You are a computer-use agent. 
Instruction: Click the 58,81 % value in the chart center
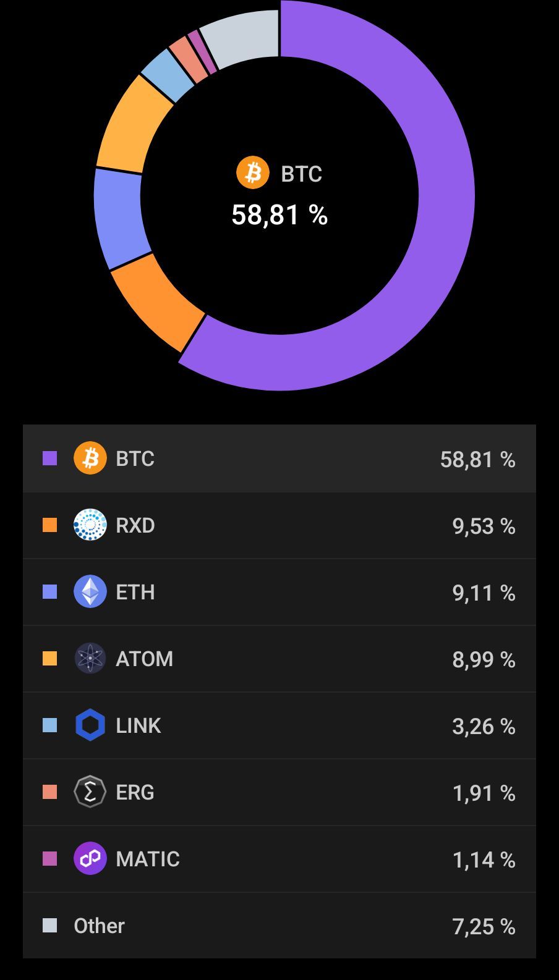tap(279, 215)
